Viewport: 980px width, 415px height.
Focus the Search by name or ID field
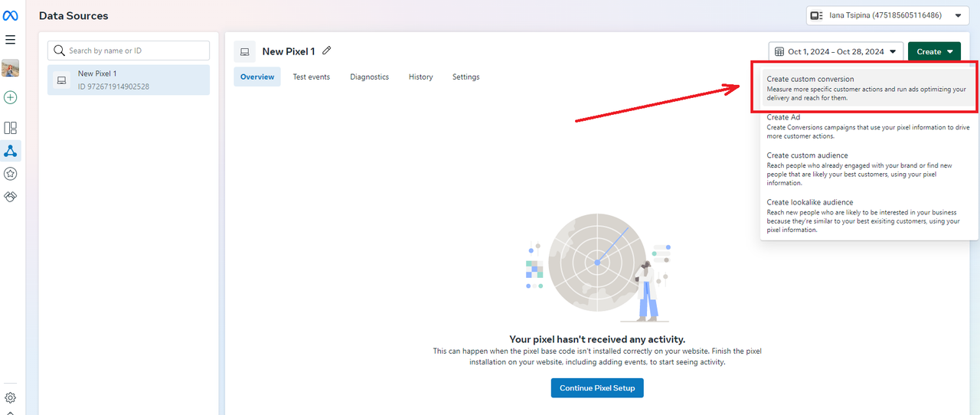[129, 51]
